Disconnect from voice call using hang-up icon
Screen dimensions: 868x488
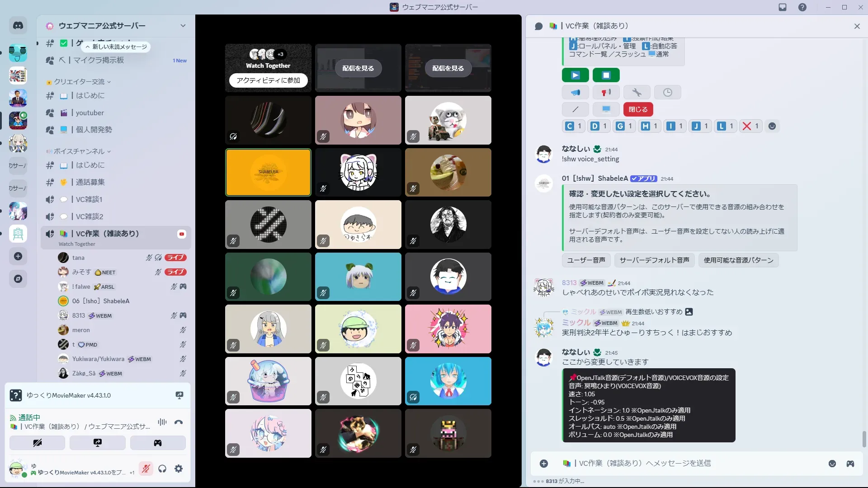pos(179,422)
